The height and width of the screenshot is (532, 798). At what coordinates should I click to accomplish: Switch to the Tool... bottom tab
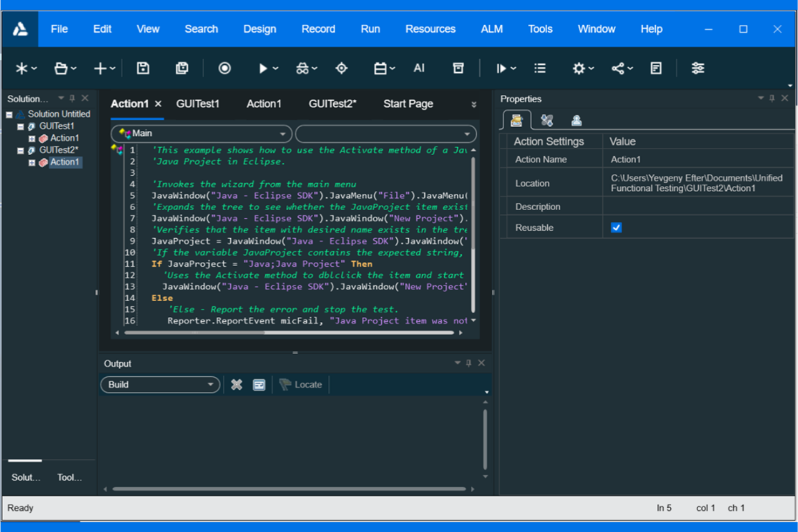tap(70, 478)
